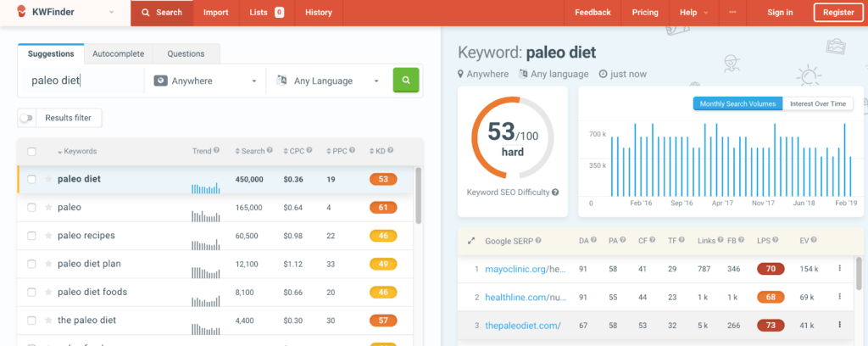This screenshot has height=346, width=868.
Task: Click the green search magnifier button
Action: point(406,81)
